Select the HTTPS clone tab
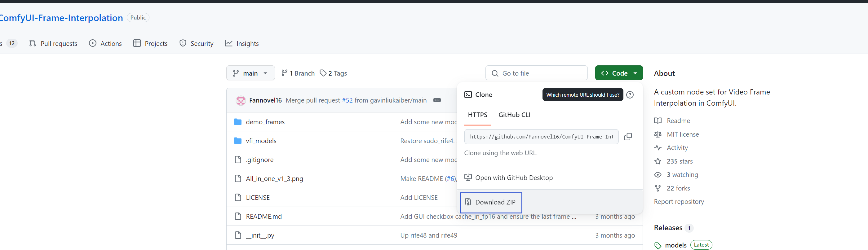 point(477,115)
